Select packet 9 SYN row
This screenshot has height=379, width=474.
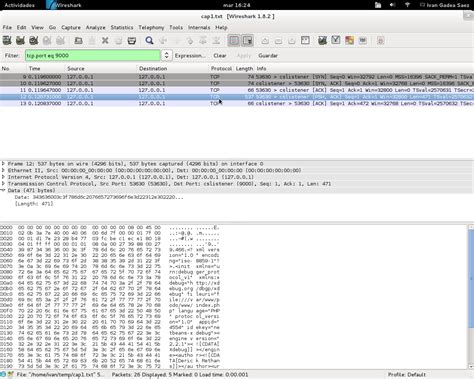(237, 77)
